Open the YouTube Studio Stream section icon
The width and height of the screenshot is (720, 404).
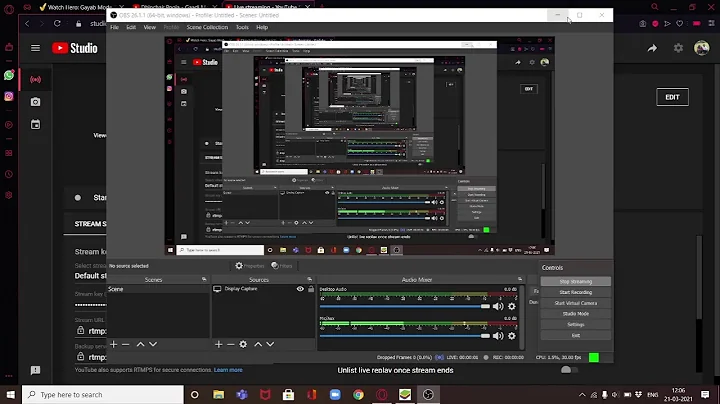(x=35, y=79)
